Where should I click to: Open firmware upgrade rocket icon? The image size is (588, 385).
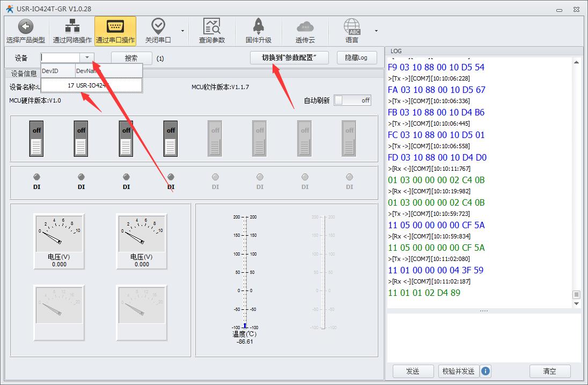click(259, 26)
